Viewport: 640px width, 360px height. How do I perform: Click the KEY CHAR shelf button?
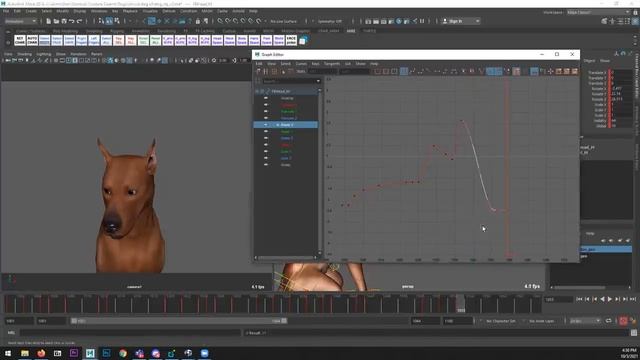pyautogui.click(x=20, y=40)
